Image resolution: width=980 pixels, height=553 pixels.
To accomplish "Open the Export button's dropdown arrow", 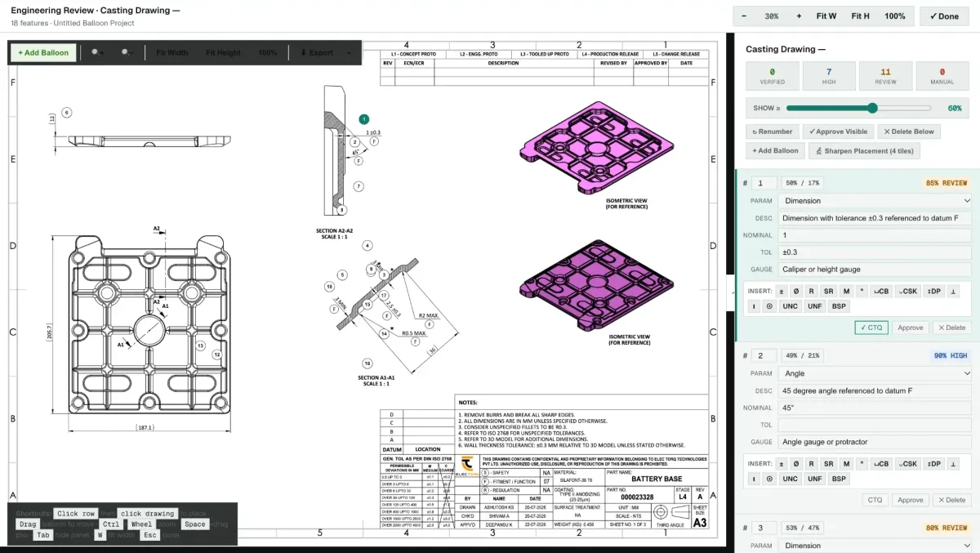I will [350, 52].
